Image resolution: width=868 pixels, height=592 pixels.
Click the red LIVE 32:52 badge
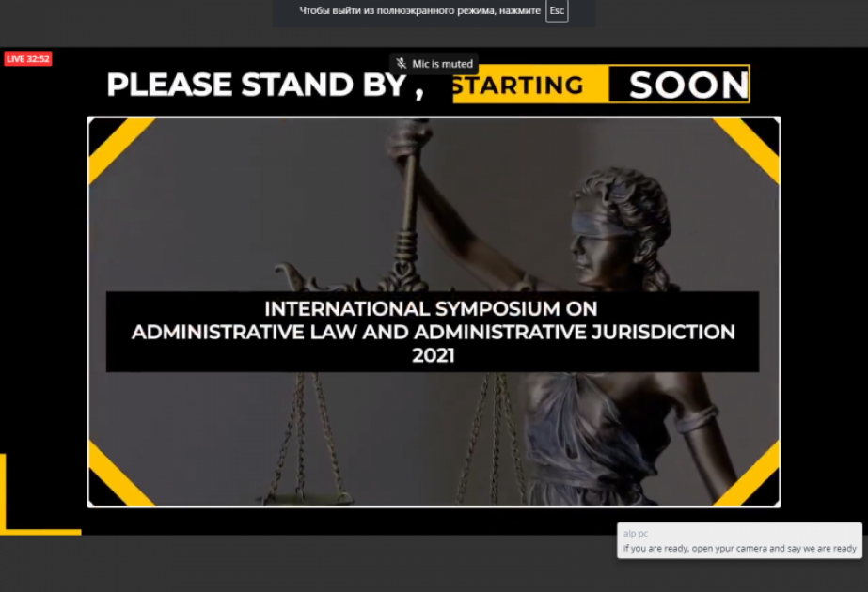click(28, 58)
